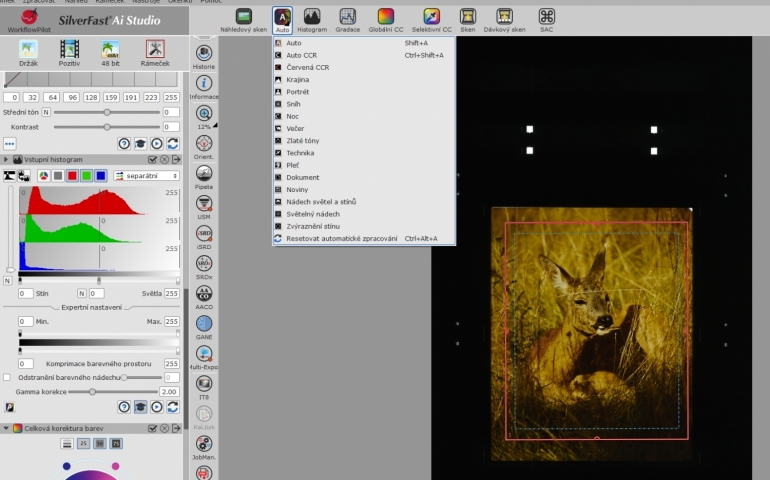Click help button in the gradation panel
The image size is (770, 480).
[x=124, y=143]
